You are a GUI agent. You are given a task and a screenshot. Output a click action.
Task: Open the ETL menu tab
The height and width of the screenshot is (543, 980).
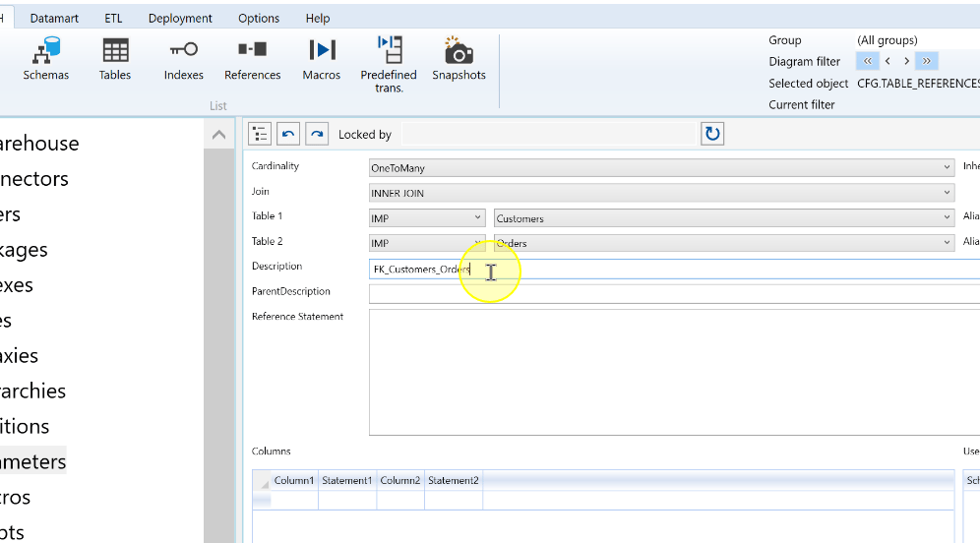113,18
